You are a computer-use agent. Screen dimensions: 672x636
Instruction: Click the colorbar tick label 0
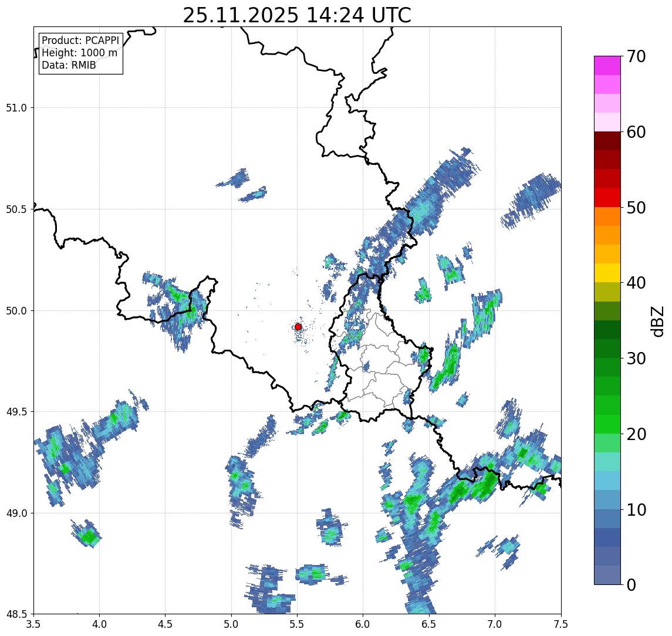click(x=632, y=584)
